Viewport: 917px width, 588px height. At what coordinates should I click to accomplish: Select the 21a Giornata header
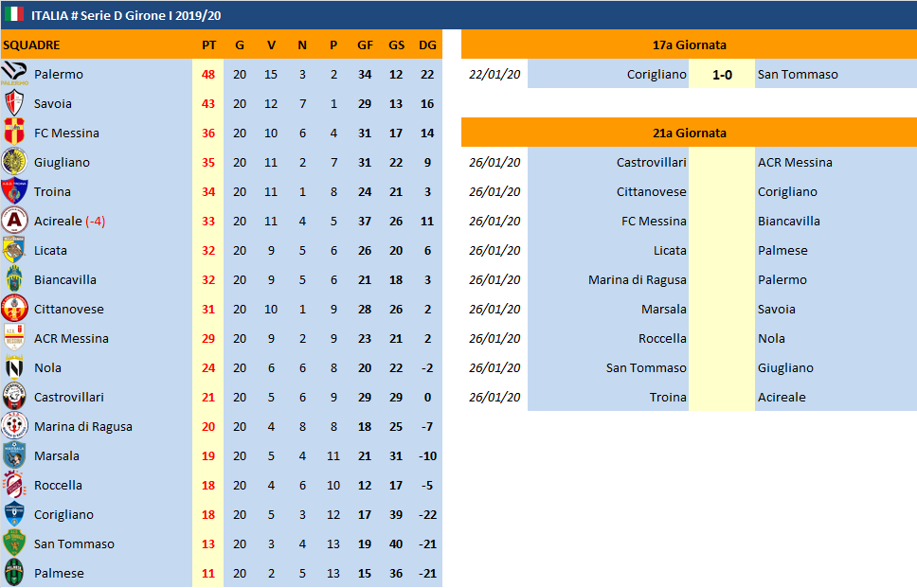click(x=689, y=133)
